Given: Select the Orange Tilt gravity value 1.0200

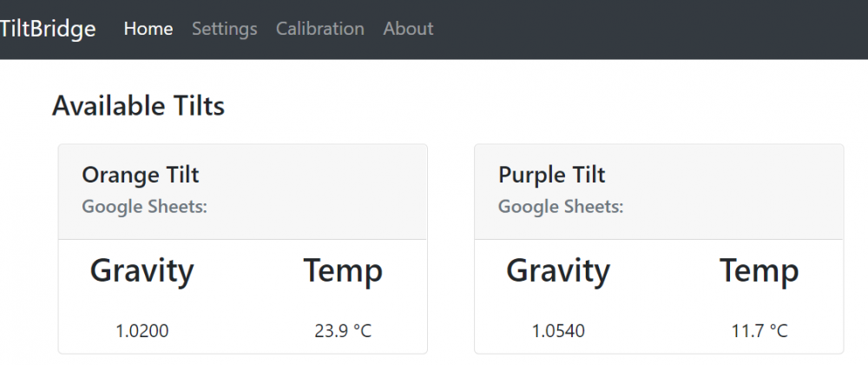Looking at the screenshot, I should pyautogui.click(x=142, y=330).
